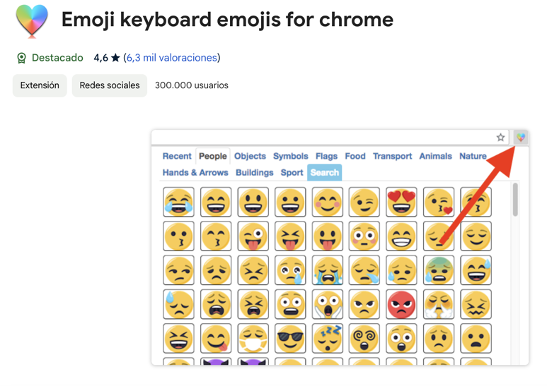The image size is (548, 386).
Task: Choose the loudly crying emoji
Action: point(327,270)
